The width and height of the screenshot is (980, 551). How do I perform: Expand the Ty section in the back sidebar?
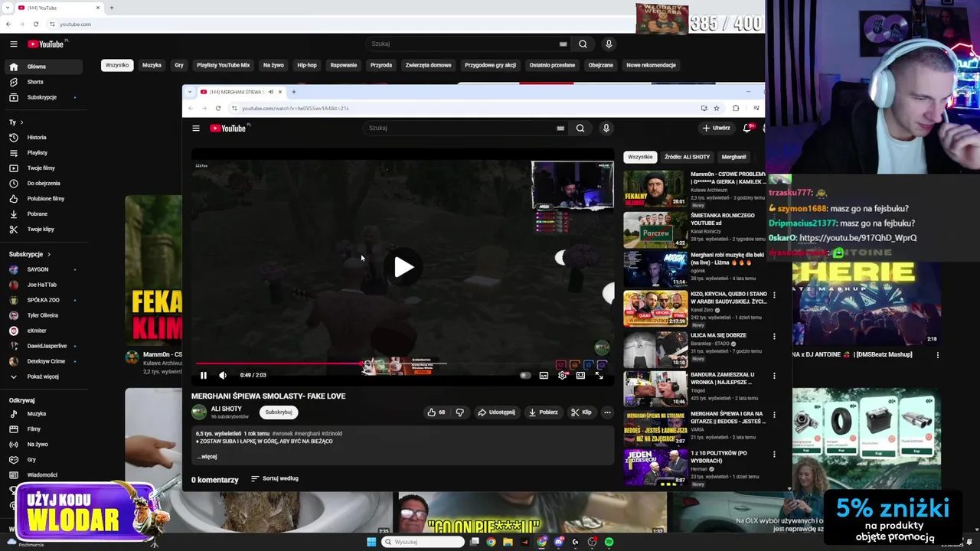coord(15,122)
